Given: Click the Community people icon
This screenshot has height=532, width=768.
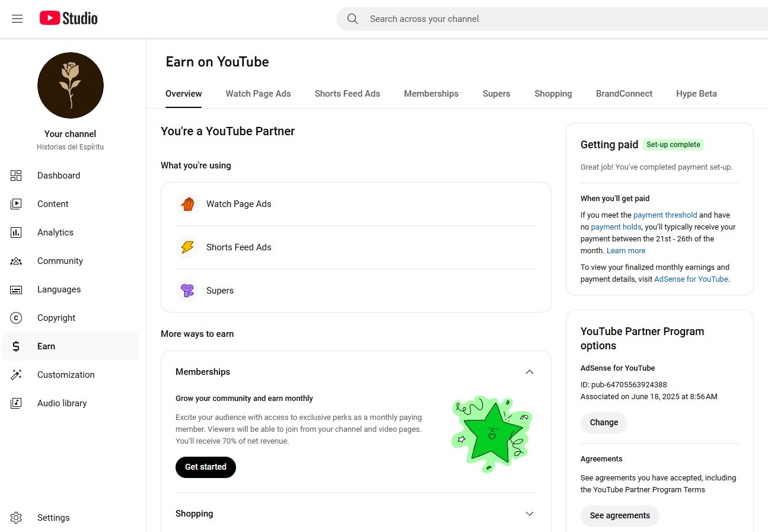Looking at the screenshot, I should [16, 261].
